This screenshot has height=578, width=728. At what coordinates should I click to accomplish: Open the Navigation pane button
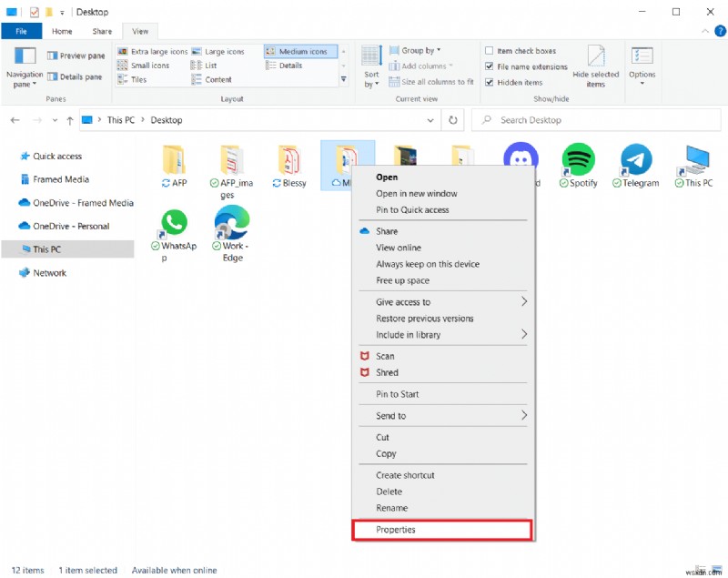25,67
